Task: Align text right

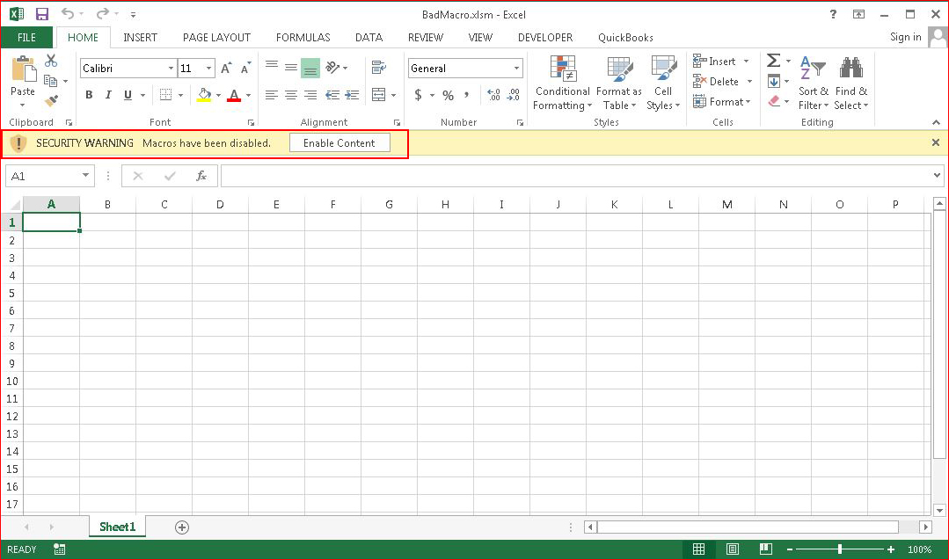Action: [310, 95]
